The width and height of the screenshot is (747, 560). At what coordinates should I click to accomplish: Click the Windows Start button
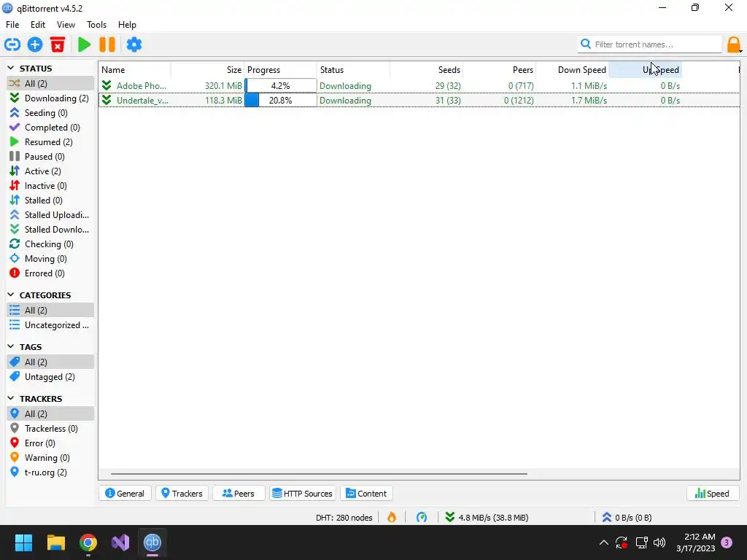click(23, 542)
